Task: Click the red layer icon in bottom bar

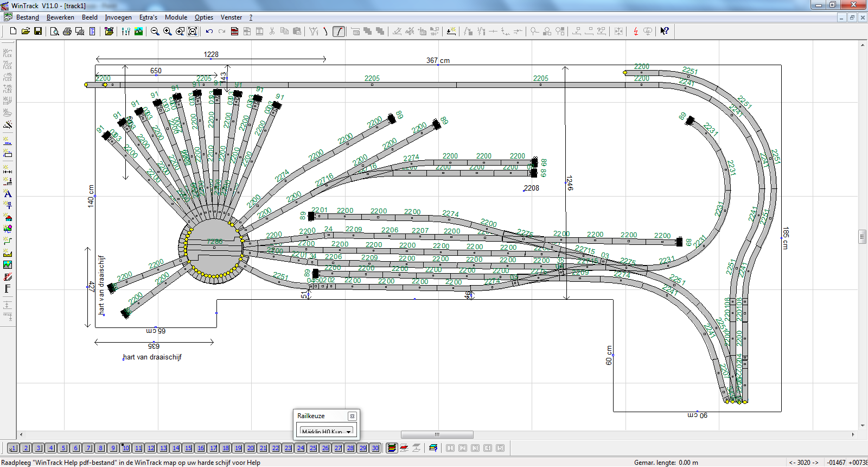Action: pos(404,448)
